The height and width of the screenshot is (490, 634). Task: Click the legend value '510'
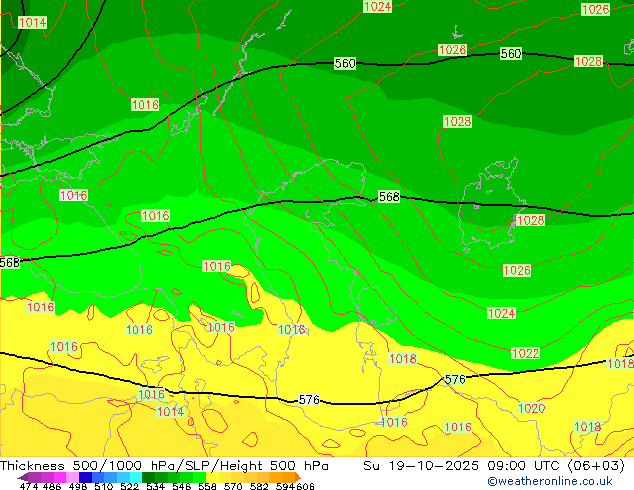pos(104,486)
